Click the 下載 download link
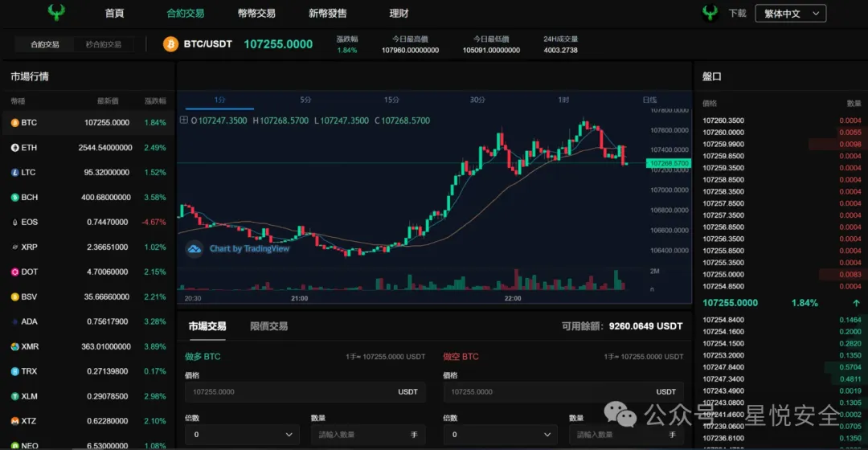Screen dimensions: 868x450 [737, 14]
